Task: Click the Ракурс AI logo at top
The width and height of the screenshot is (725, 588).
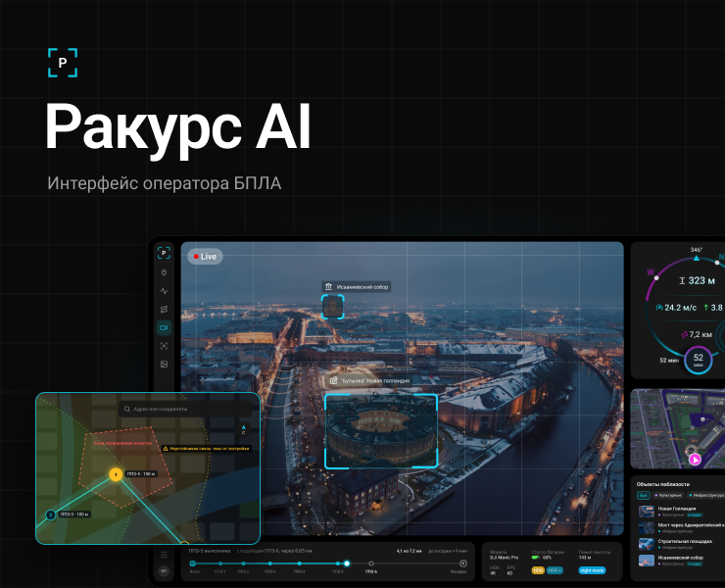Action: click(63, 63)
